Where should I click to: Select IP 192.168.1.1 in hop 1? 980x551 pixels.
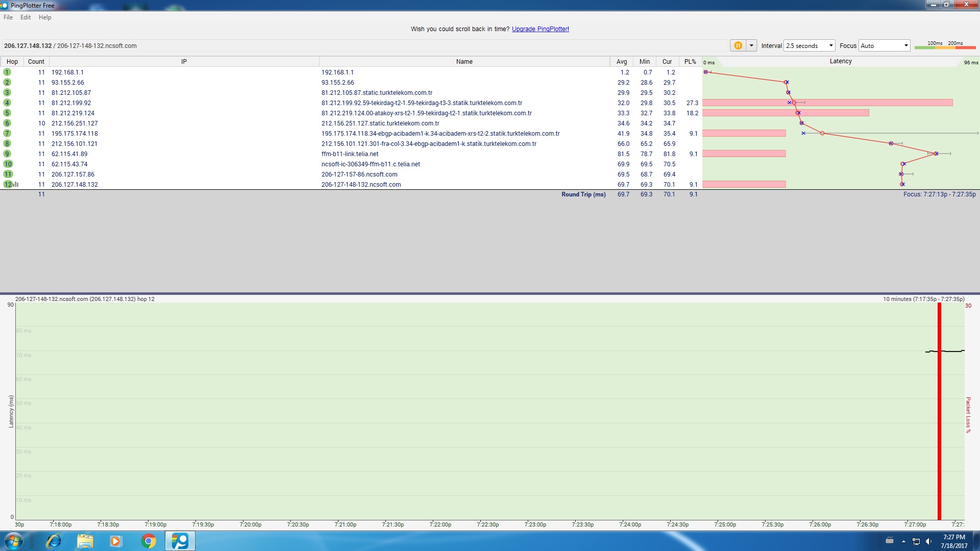pos(67,72)
